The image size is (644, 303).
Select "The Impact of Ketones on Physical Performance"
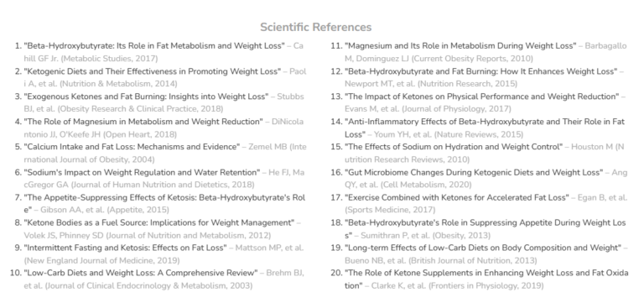482,97
